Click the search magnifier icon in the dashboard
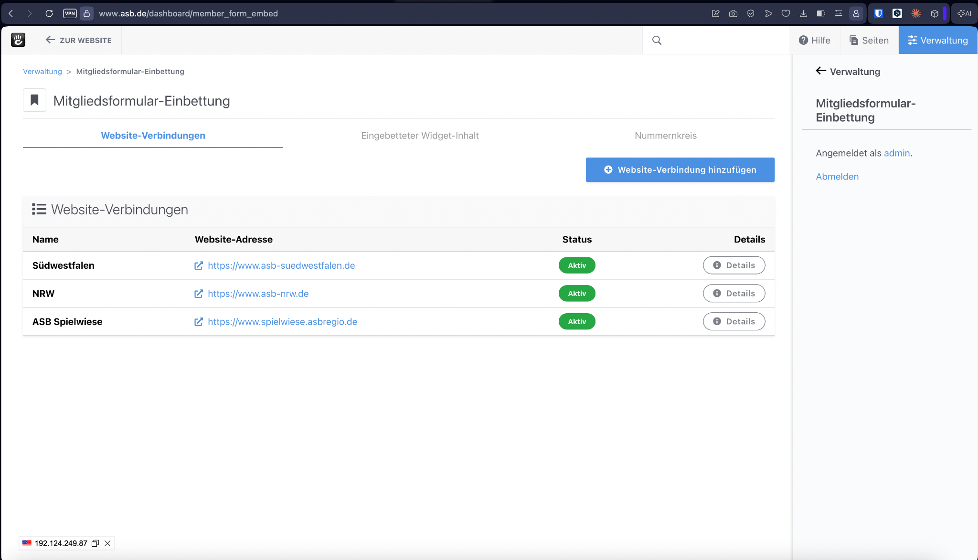978x560 pixels. (657, 41)
